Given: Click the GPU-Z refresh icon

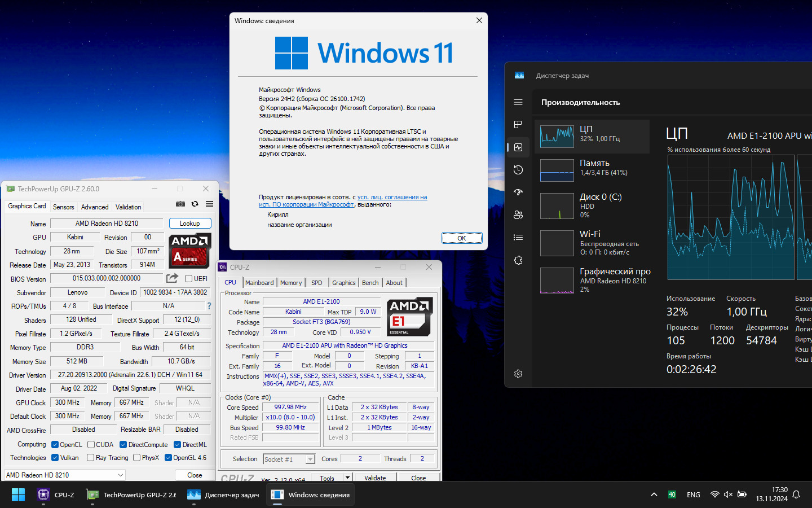Looking at the screenshot, I should pos(195,204).
